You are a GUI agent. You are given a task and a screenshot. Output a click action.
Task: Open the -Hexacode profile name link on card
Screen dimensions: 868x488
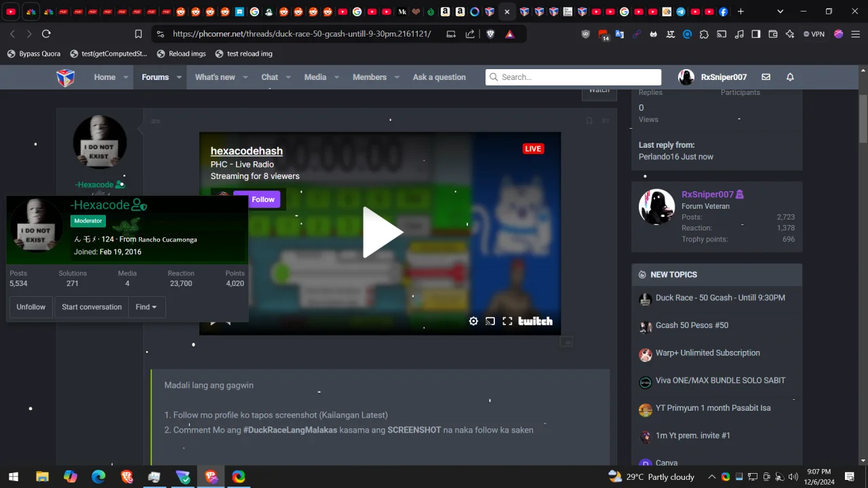[x=100, y=205]
